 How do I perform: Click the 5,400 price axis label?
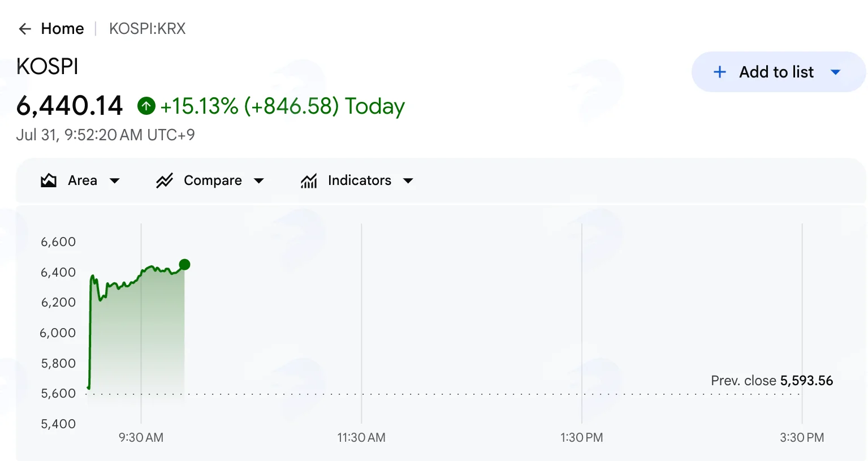[58, 424]
